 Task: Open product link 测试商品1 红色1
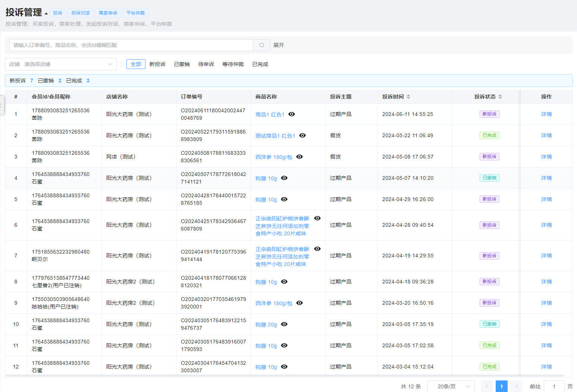[x=275, y=136]
